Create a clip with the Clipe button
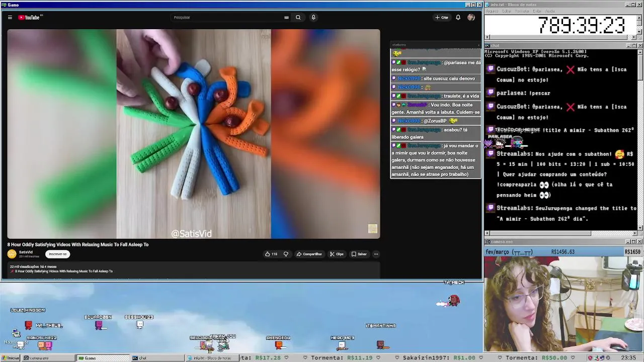The width and height of the screenshot is (644, 362). (x=337, y=254)
